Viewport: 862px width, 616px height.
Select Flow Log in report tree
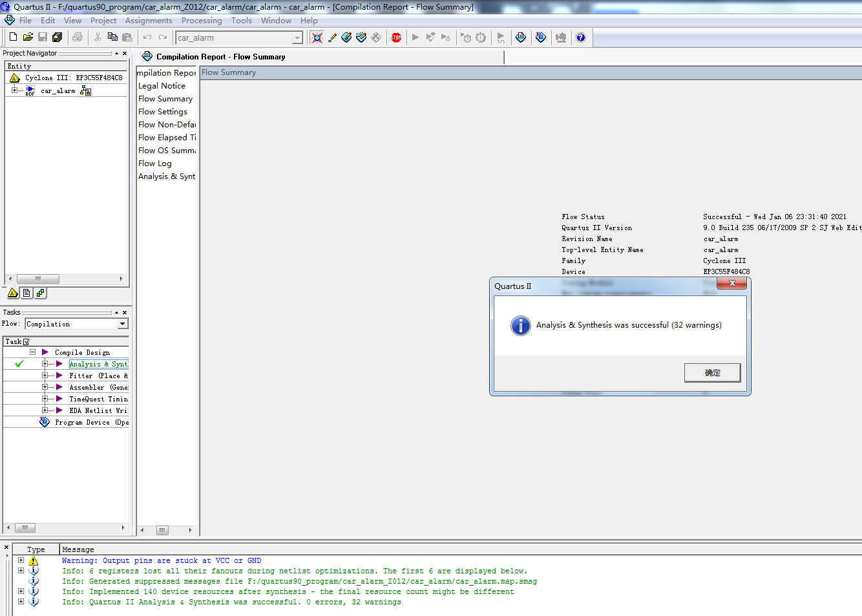[155, 164]
